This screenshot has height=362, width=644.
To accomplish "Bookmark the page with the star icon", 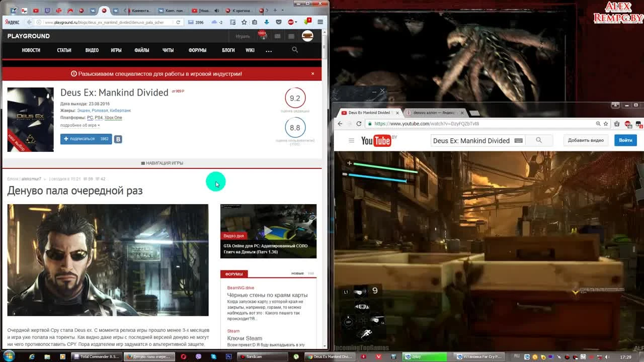I will pyautogui.click(x=244, y=22).
